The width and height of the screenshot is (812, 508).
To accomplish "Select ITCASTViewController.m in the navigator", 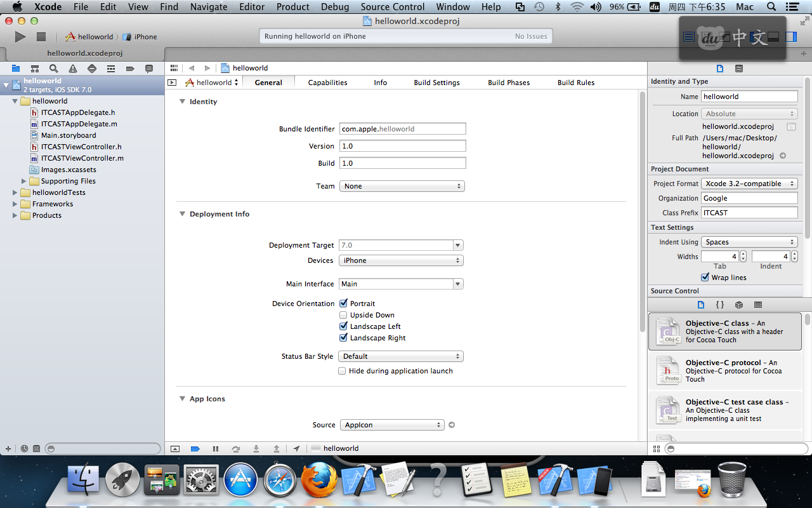I will pyautogui.click(x=82, y=158).
